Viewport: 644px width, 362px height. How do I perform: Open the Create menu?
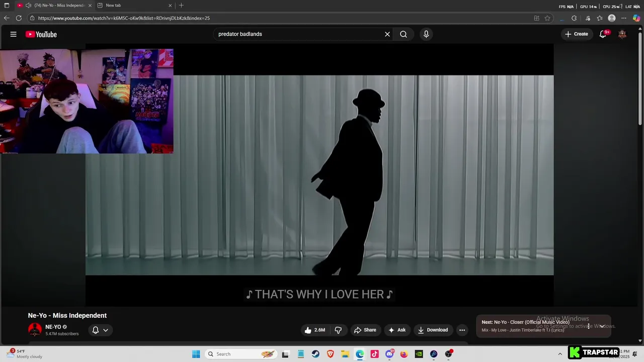click(576, 34)
